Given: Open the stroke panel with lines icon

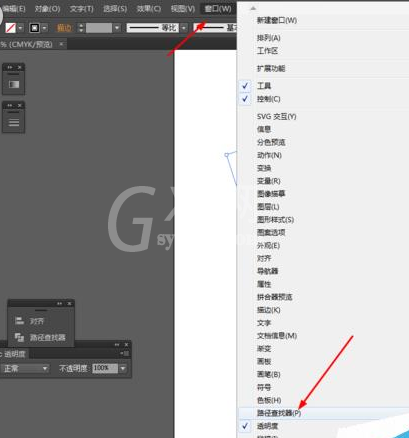Looking at the screenshot, I should point(14,122).
